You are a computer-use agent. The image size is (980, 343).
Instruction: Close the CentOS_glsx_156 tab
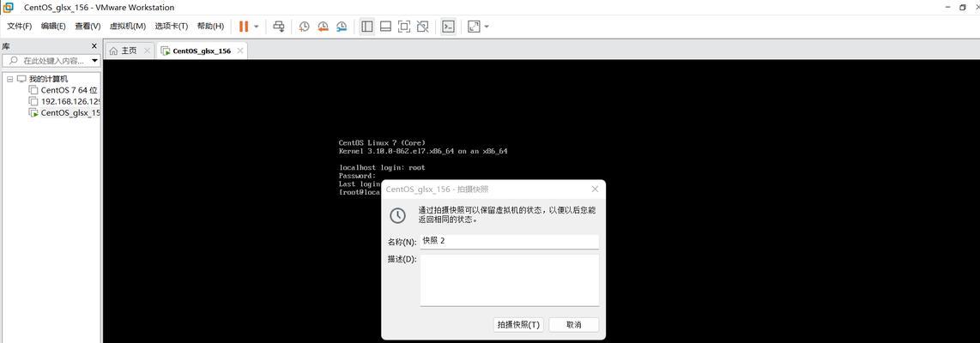pos(240,51)
